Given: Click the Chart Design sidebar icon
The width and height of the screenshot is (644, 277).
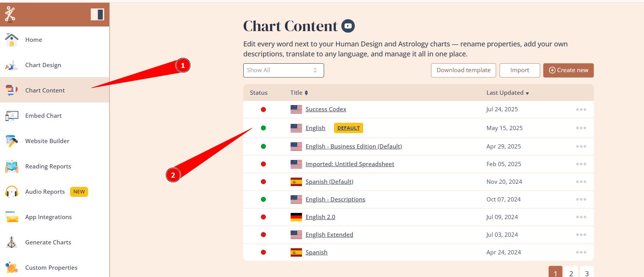Looking at the screenshot, I should point(11,65).
